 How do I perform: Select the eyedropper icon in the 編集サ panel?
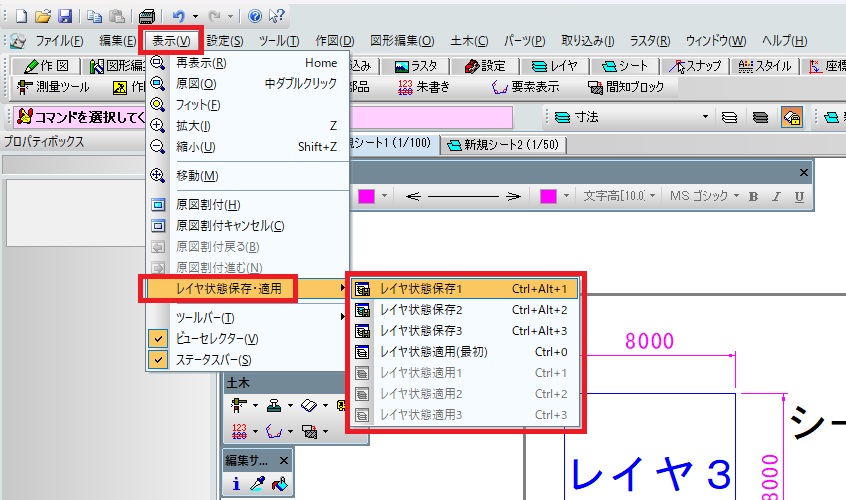click(x=257, y=484)
